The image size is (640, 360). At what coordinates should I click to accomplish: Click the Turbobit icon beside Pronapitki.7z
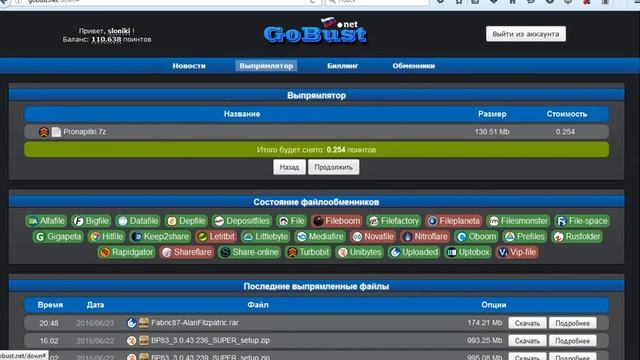point(44,132)
